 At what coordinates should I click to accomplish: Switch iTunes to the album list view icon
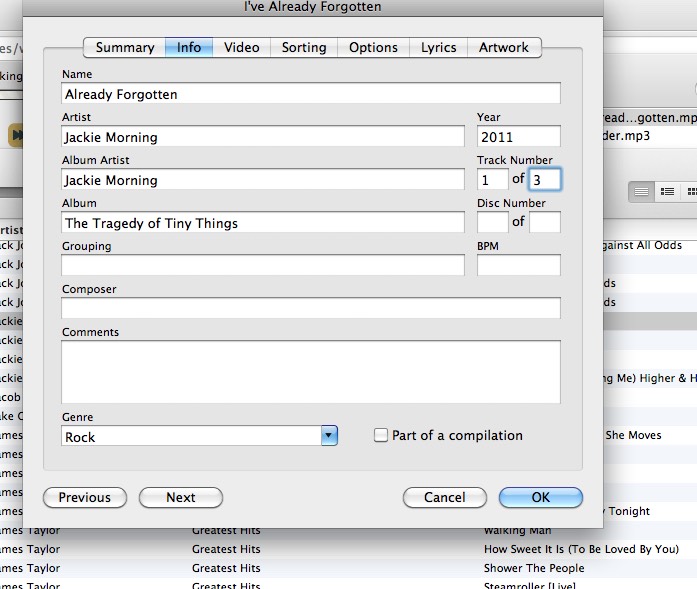pyautogui.click(x=667, y=192)
